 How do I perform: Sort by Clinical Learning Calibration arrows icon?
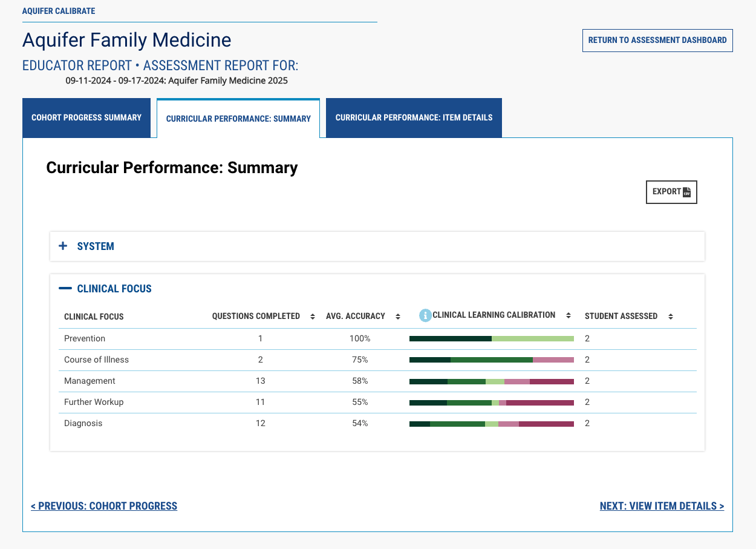coord(569,315)
